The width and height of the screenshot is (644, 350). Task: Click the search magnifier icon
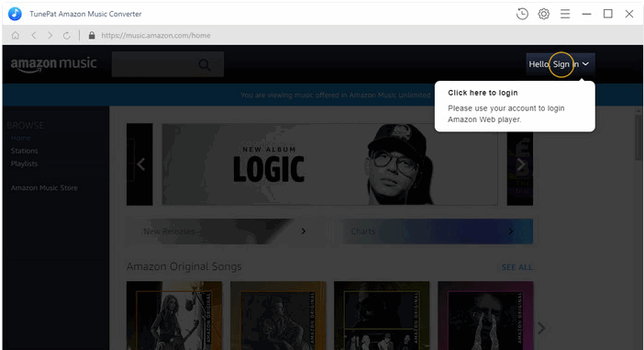pos(205,64)
